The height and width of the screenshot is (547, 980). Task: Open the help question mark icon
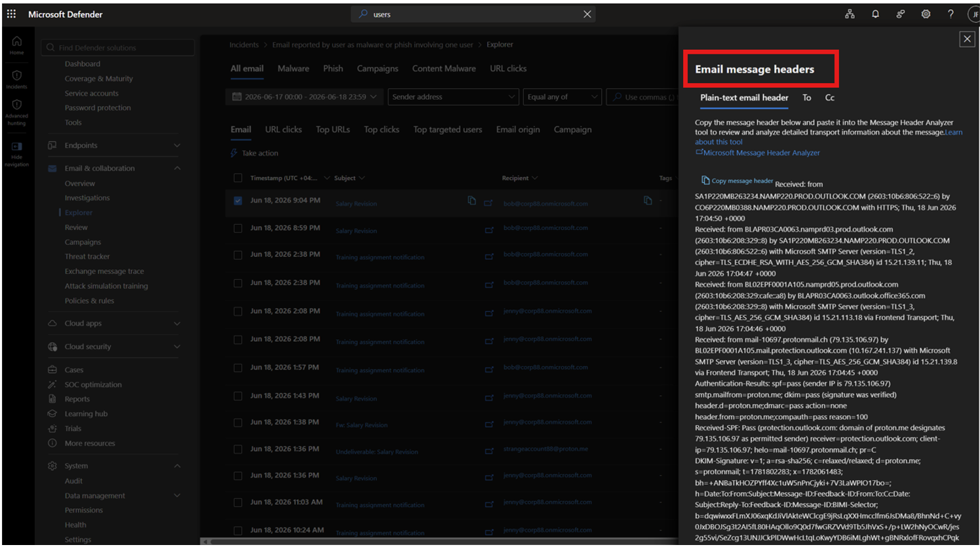[x=951, y=14]
